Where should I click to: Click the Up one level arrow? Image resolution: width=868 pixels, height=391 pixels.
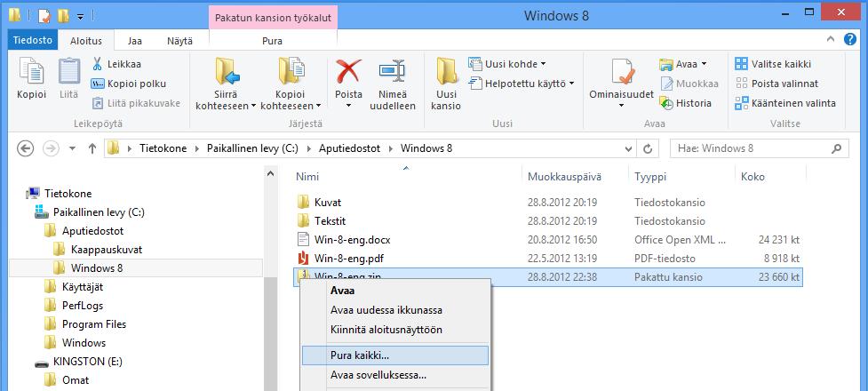coord(92,148)
